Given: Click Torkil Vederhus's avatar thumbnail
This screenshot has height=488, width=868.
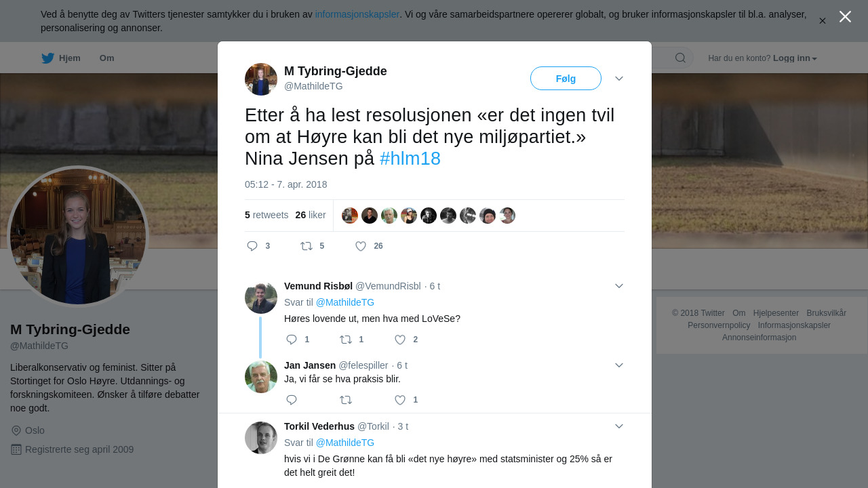Looking at the screenshot, I should pos(261,438).
